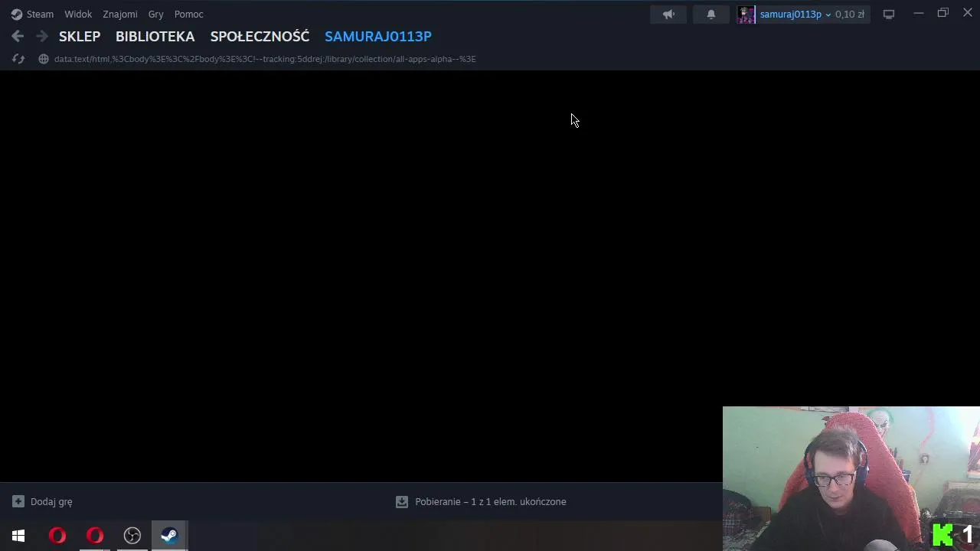
Task: Click the forward navigation arrow
Action: 42,36
